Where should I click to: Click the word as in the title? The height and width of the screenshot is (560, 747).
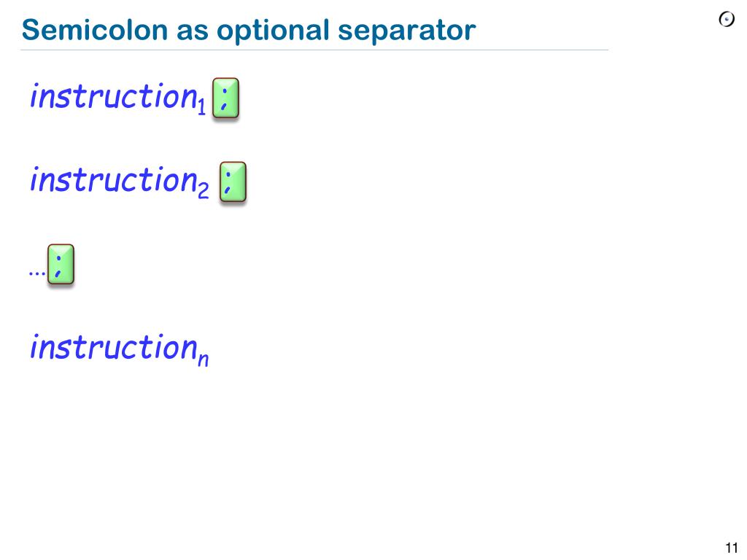coord(193,34)
